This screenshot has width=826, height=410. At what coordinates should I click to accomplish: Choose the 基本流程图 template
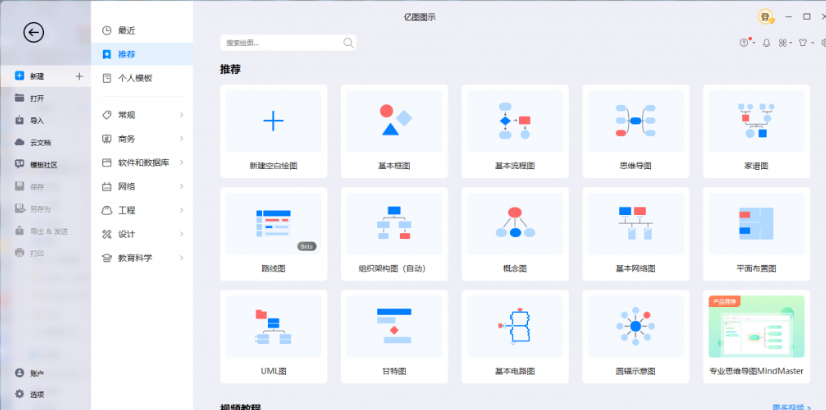pos(515,131)
